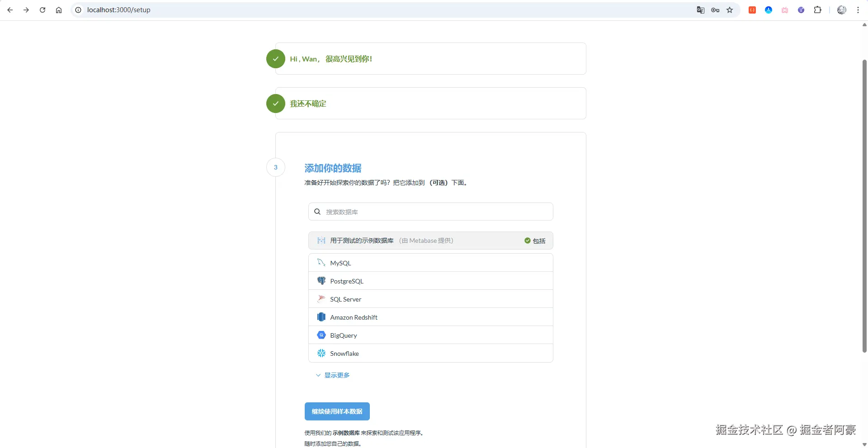This screenshot has width=868, height=448.
Task: Open the browser home page
Action: (59, 10)
